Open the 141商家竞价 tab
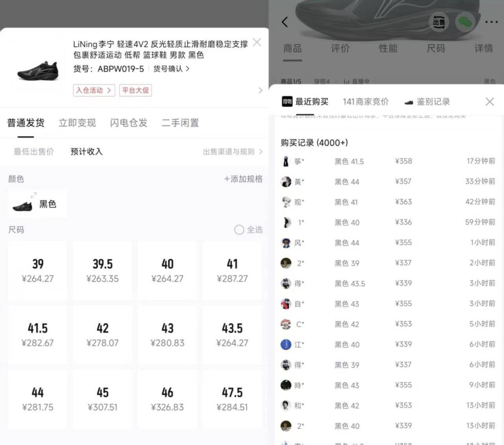Image resolution: width=504 pixels, height=445 pixels. coord(366,102)
